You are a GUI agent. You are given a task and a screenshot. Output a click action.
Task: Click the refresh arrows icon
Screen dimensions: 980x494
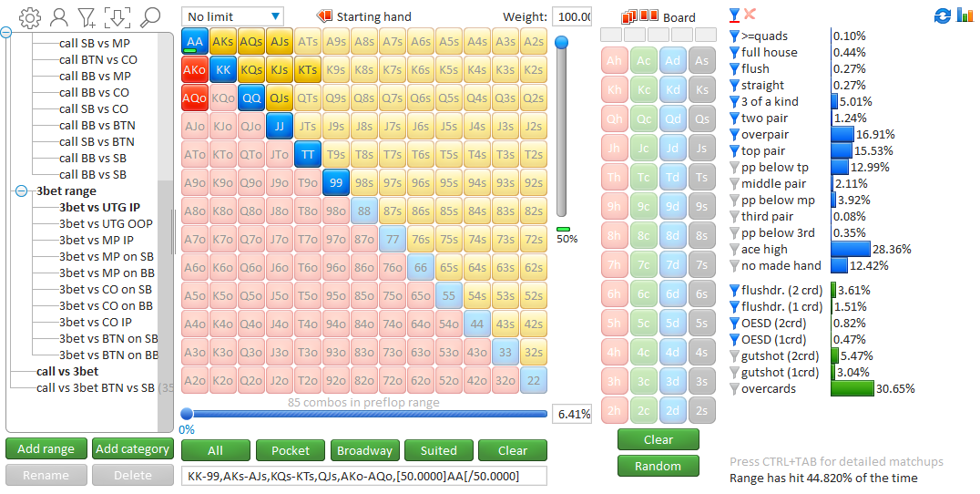943,16
